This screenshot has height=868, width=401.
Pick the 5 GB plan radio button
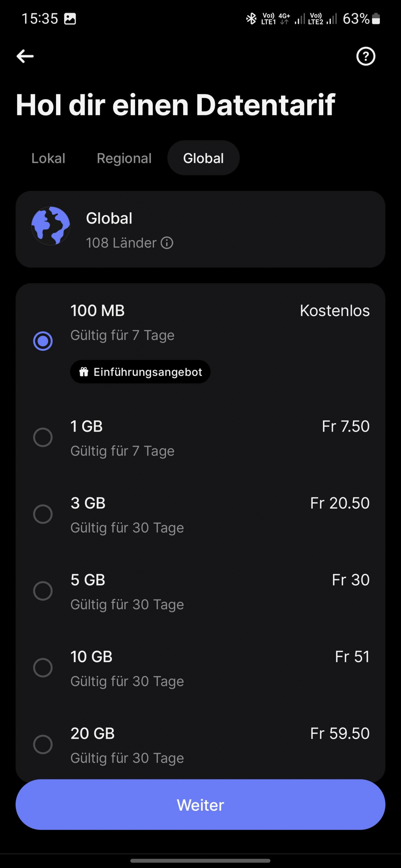pyautogui.click(x=43, y=591)
